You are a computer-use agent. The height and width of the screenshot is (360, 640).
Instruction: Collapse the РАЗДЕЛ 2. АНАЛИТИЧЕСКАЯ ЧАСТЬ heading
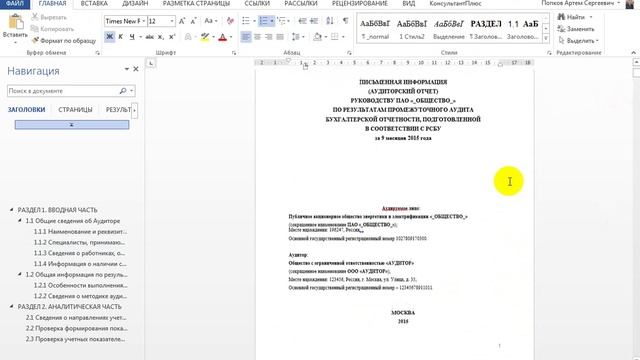(x=11, y=306)
